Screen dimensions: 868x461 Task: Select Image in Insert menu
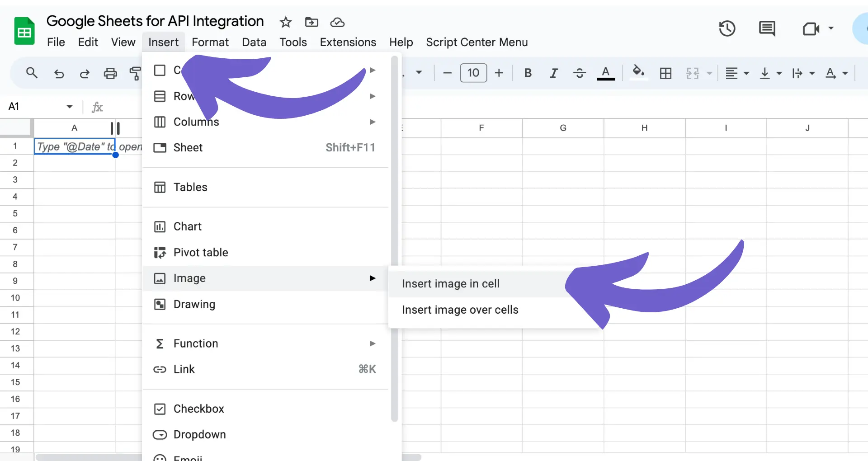click(x=266, y=278)
